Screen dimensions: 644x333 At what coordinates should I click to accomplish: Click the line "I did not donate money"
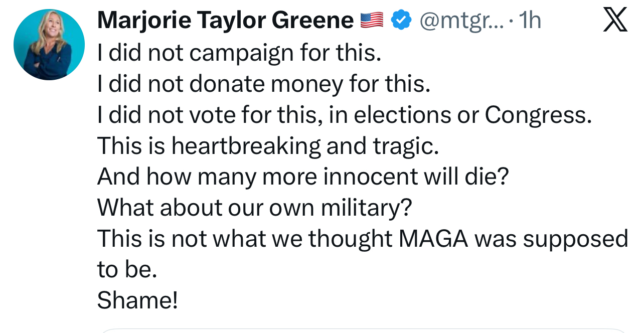pyautogui.click(x=264, y=84)
